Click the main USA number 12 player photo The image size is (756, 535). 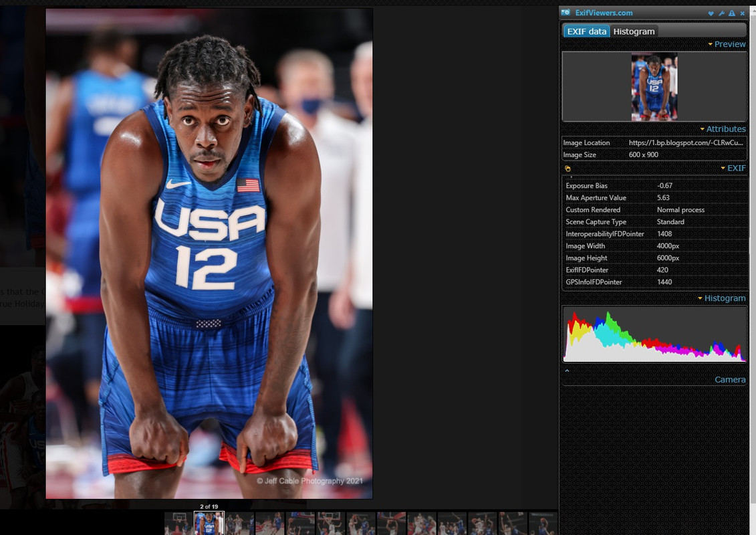tap(209, 253)
